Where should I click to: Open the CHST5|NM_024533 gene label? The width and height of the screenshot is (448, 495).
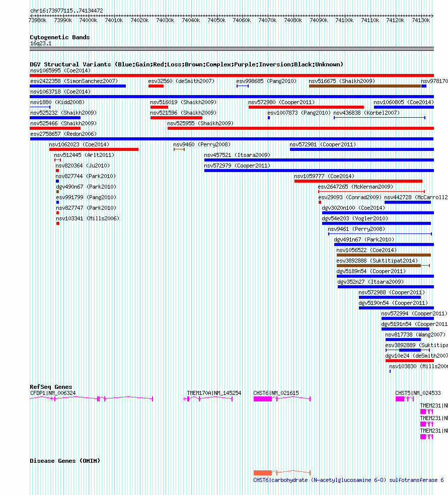pos(418,393)
